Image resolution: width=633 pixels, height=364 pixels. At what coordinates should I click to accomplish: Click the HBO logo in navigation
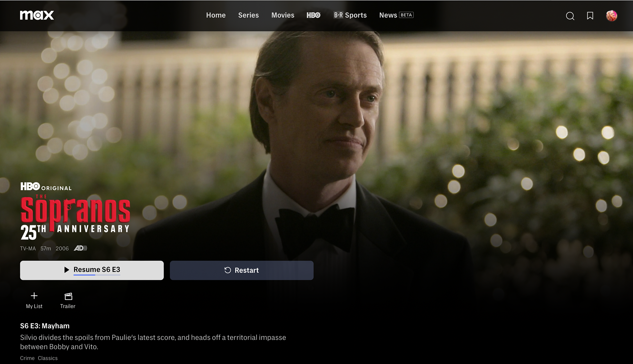(313, 15)
